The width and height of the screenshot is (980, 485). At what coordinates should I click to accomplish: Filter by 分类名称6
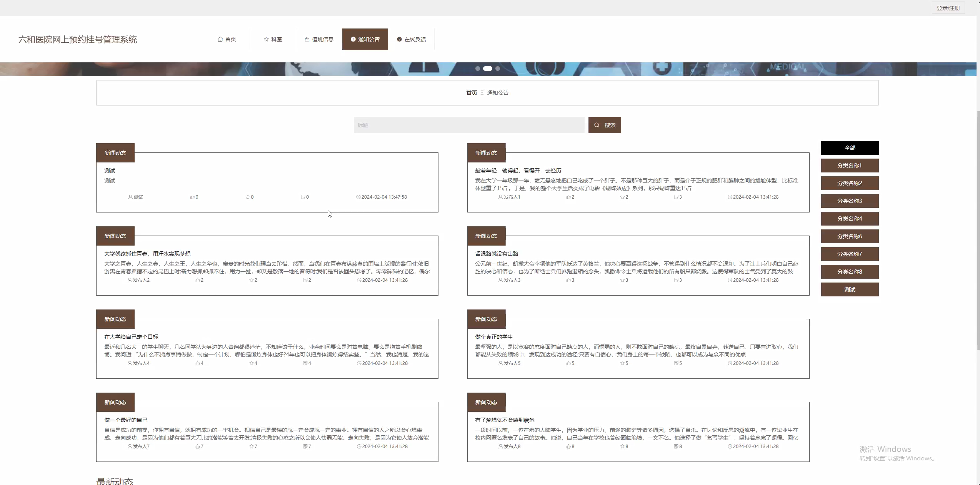click(850, 236)
